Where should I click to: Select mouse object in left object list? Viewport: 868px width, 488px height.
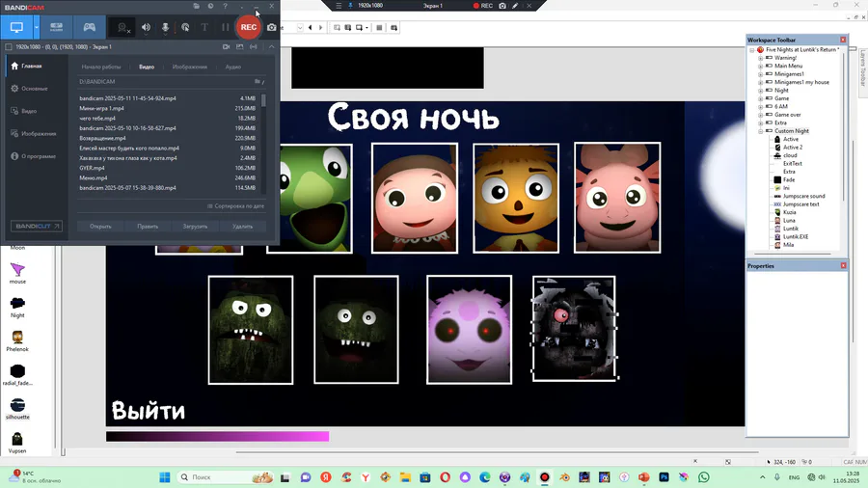point(17,273)
